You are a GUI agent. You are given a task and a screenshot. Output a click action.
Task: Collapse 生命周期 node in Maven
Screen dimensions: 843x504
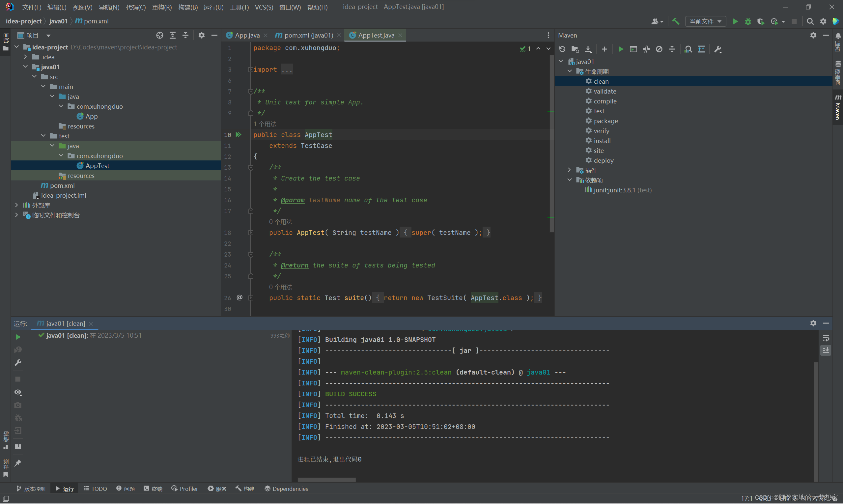570,71
